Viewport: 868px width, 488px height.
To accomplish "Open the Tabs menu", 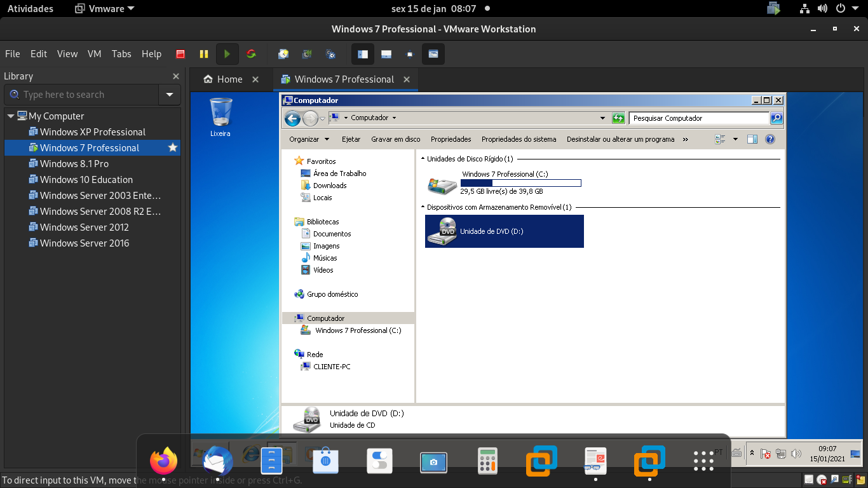I will point(121,54).
